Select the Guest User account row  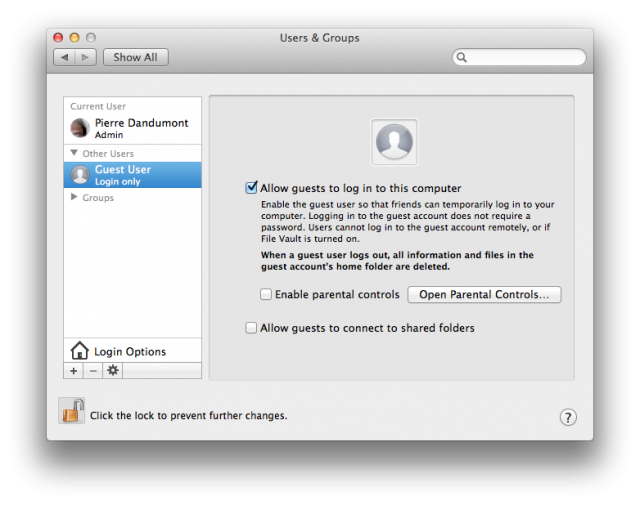[133, 175]
